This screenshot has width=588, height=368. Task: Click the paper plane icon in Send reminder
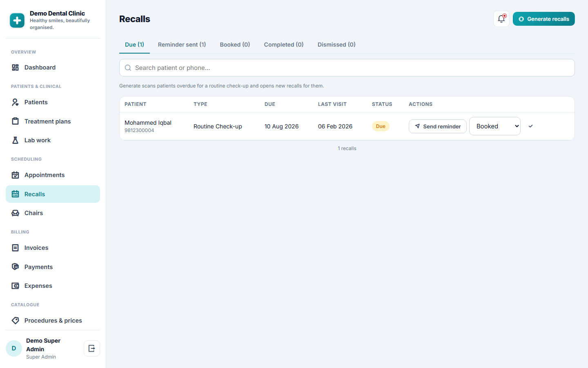[417, 126]
